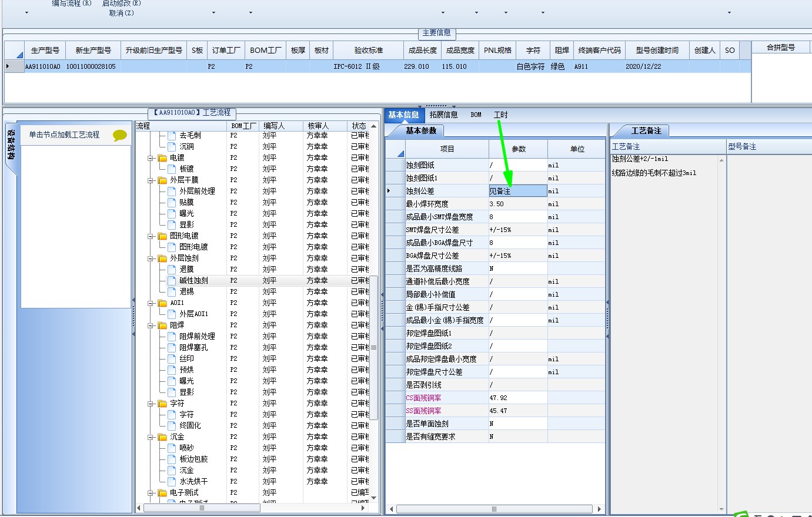Viewport: 812px width, 517px height.
Task: Collapse the 电子测试 tree node
Action: [151, 493]
